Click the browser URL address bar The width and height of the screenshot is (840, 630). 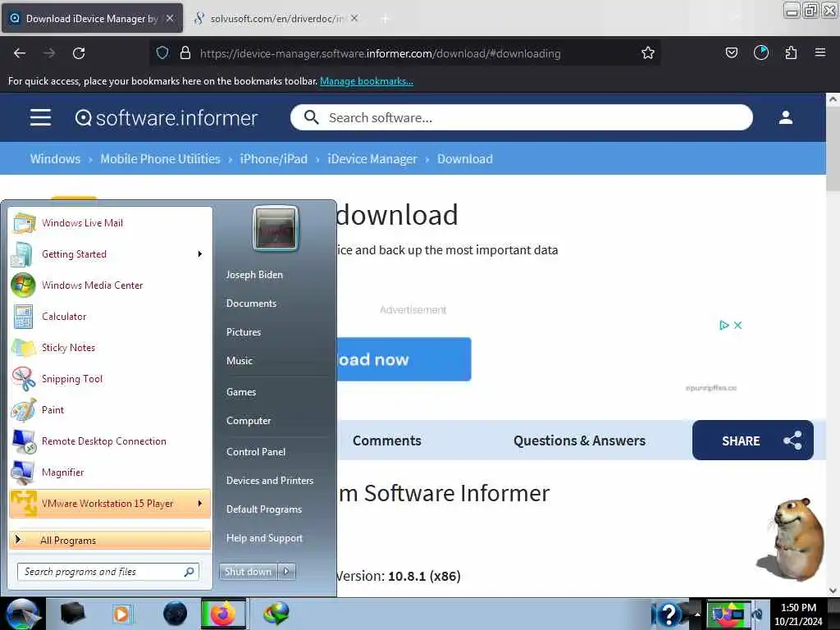pyautogui.click(x=404, y=53)
